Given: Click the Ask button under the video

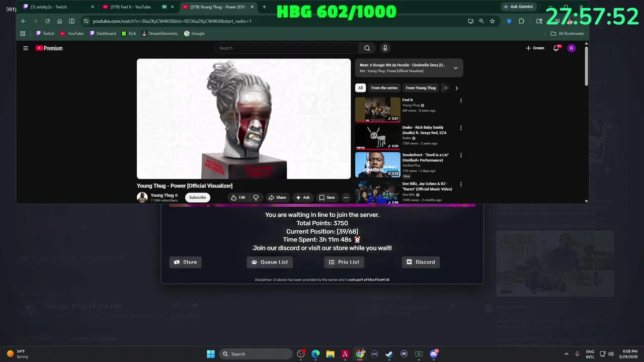Looking at the screenshot, I should click(302, 198).
